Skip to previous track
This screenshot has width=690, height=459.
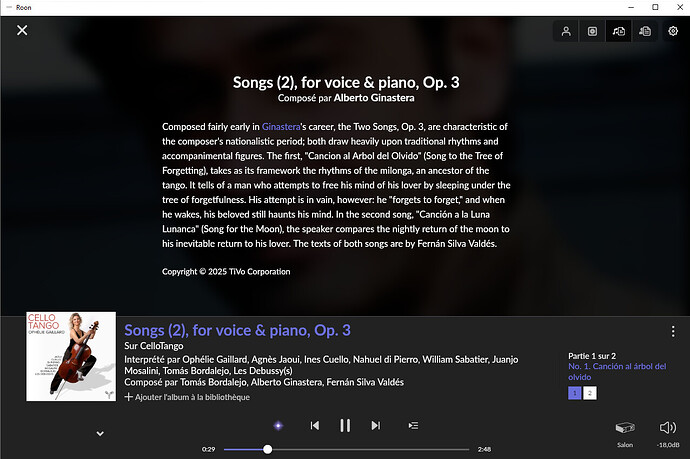point(315,426)
